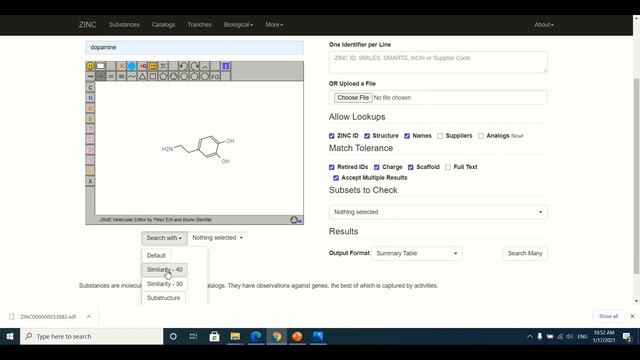Open the Substances navbar item
The image size is (640, 360).
[x=124, y=24]
